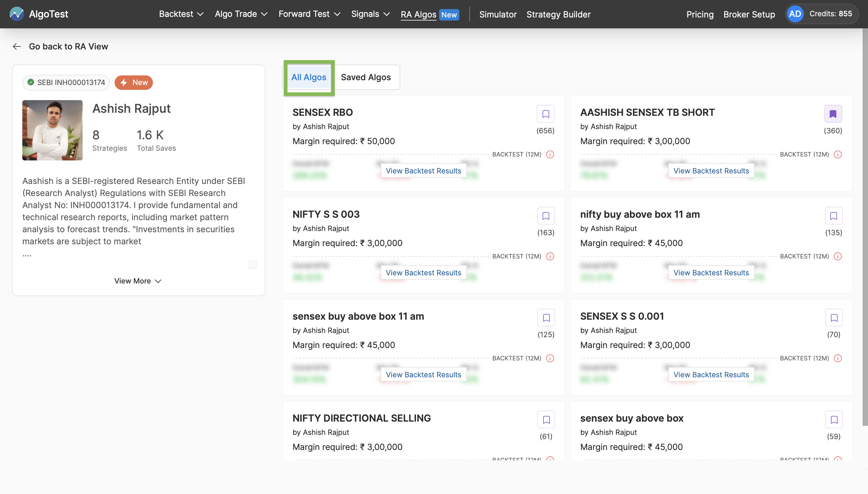868x494 pixels.
Task: Open backtest info icon for nifty buy above box 11 am
Action: 838,256
